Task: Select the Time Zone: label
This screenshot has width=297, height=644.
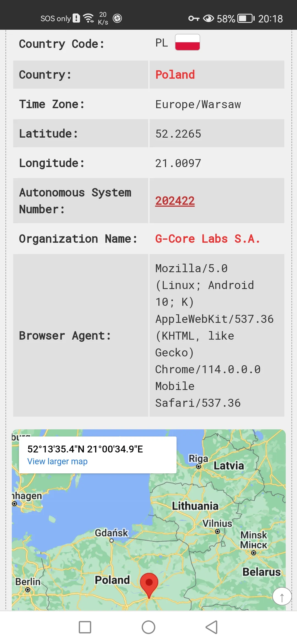Action: [52, 104]
